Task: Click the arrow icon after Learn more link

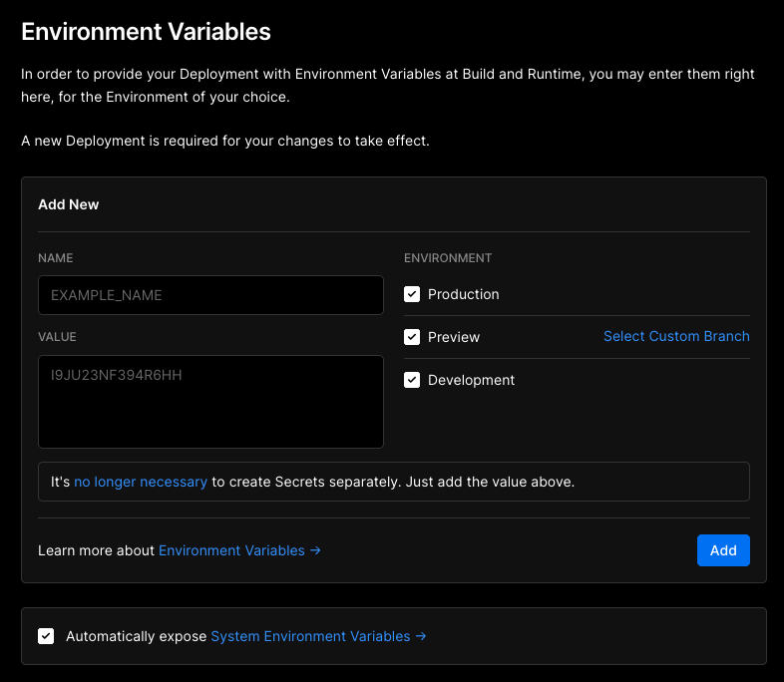Action: 315,550
